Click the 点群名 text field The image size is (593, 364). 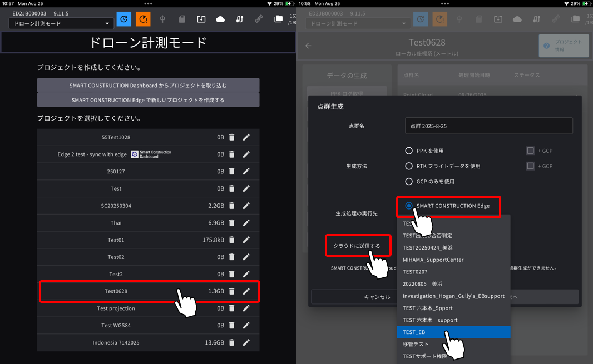(x=488, y=126)
